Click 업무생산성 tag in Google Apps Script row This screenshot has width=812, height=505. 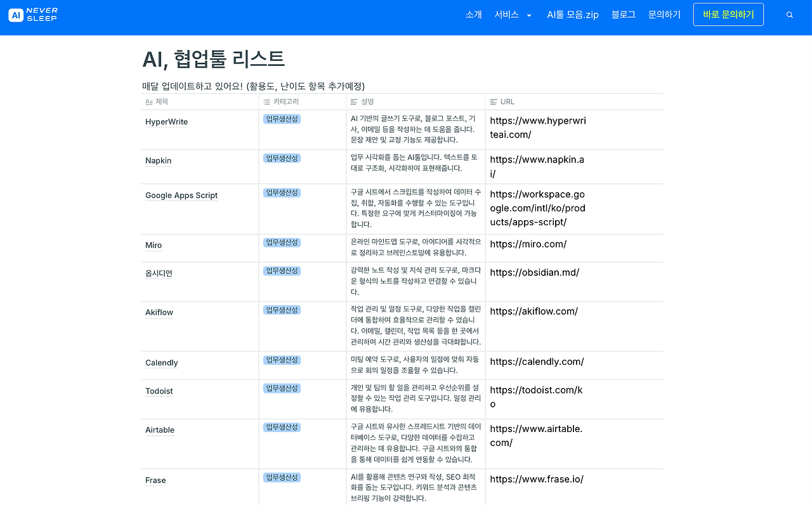point(282,192)
